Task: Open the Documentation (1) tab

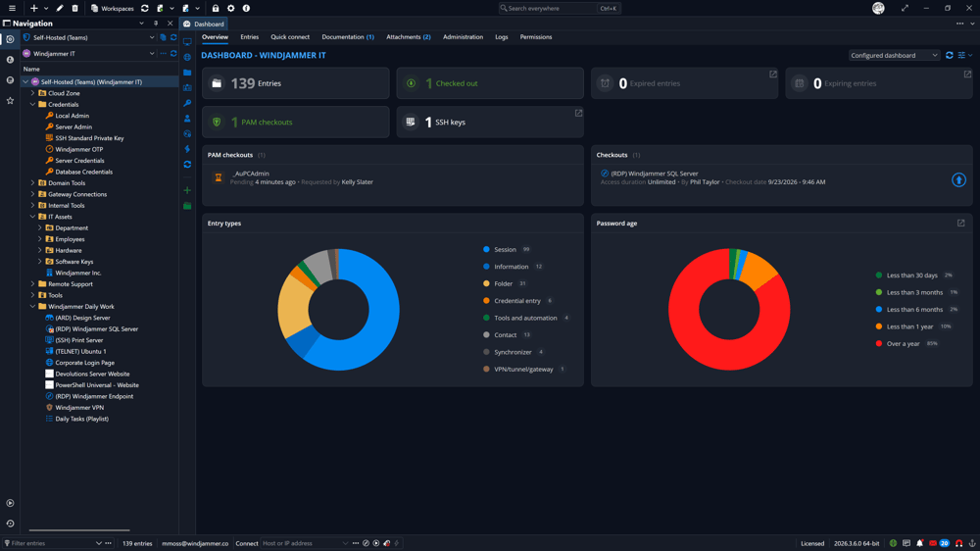Action: (x=348, y=37)
